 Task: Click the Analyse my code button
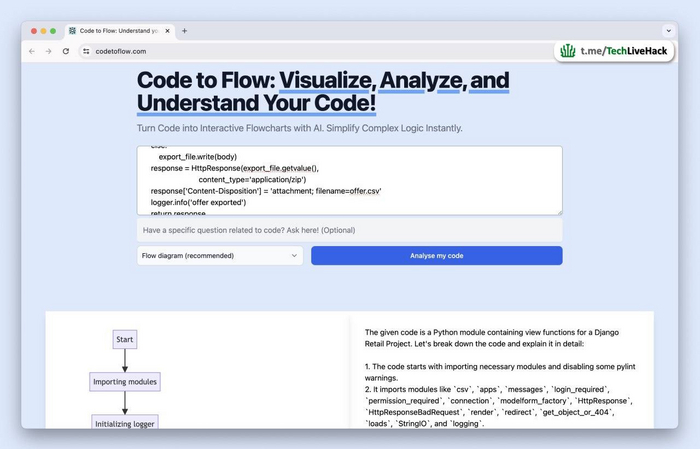click(x=437, y=256)
